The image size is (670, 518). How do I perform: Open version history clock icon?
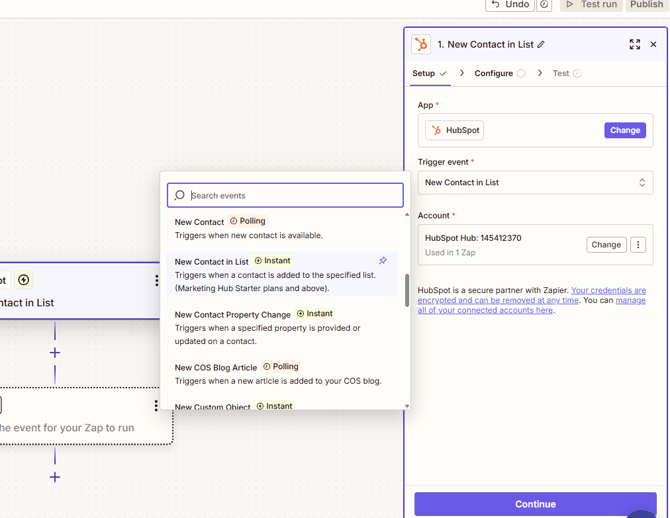(x=544, y=5)
